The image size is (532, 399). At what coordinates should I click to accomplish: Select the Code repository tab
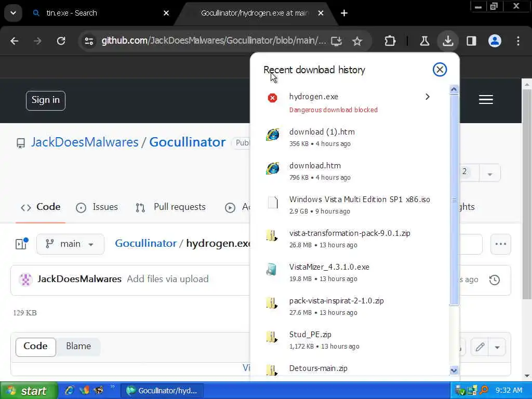coord(41,207)
